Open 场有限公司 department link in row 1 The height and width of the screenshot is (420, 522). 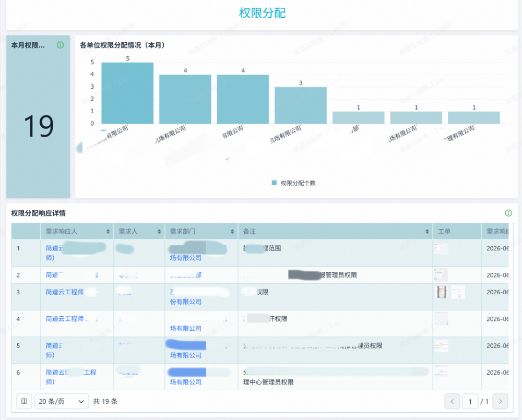coord(186,258)
